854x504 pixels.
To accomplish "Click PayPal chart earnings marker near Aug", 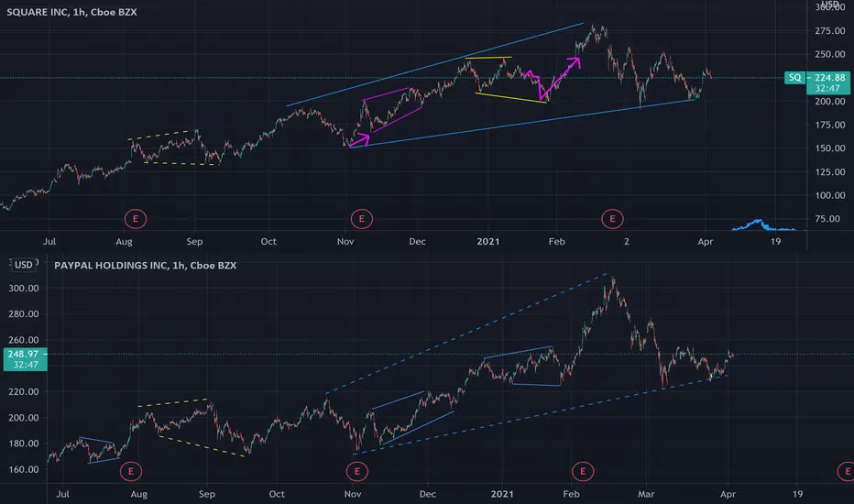I will pos(131,471).
